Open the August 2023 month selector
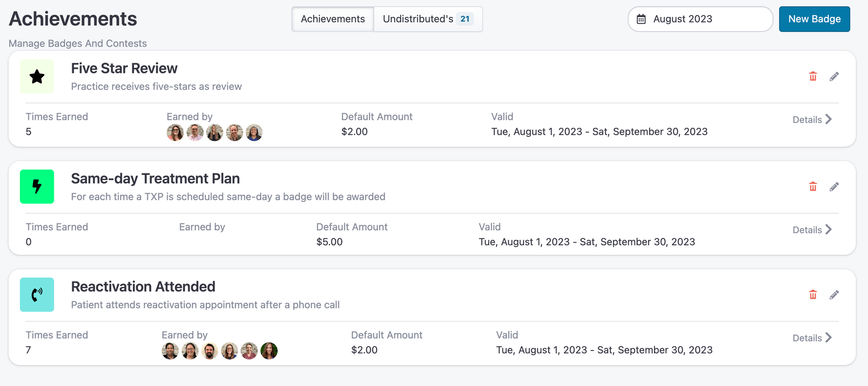868x386 pixels. [x=700, y=19]
